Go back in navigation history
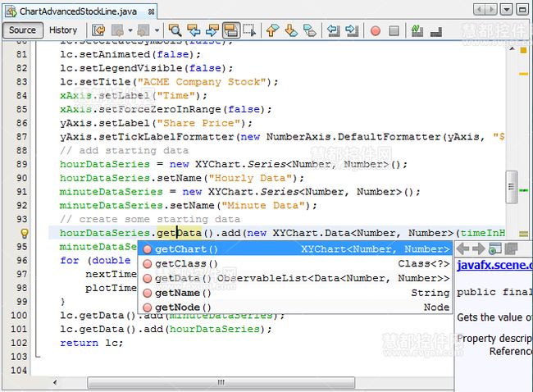Image resolution: width=533 pixels, height=392 pixels. (117, 30)
